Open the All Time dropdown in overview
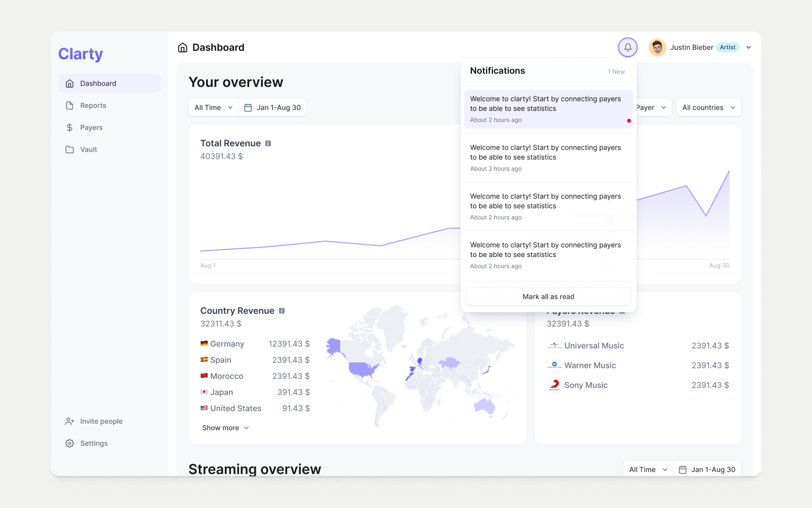812x508 pixels. tap(214, 108)
